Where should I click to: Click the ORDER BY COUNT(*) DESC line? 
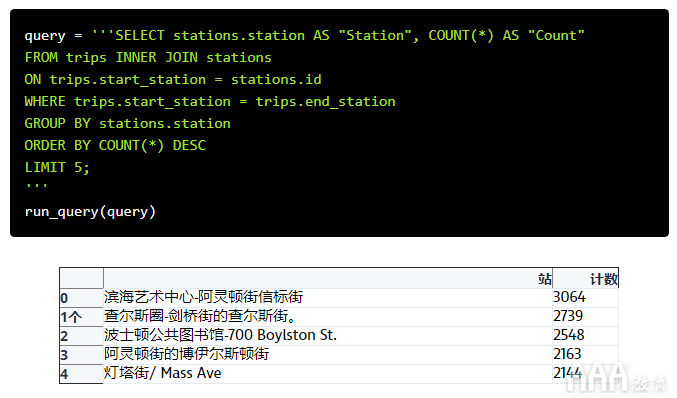115,145
